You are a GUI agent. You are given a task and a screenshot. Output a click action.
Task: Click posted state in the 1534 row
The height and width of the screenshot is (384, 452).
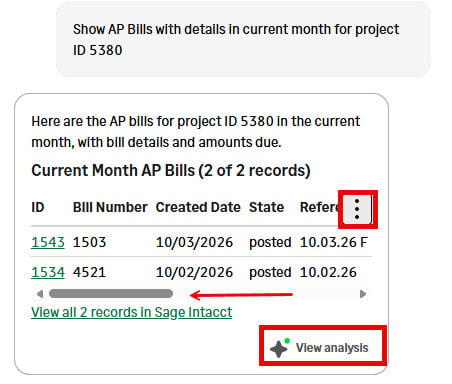[270, 272]
